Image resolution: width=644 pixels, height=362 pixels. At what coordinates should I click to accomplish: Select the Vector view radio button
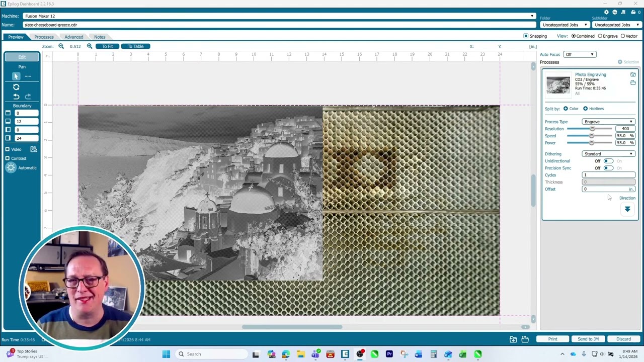[623, 36]
